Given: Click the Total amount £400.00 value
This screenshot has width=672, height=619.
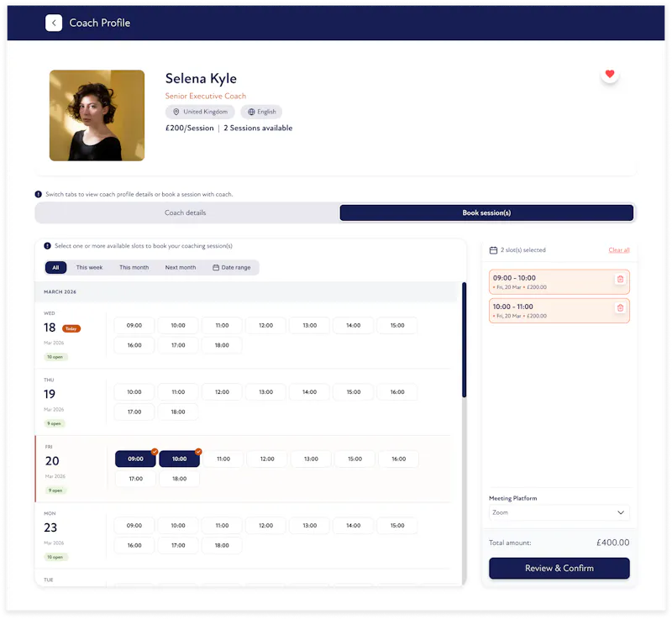Looking at the screenshot, I should coord(613,543).
